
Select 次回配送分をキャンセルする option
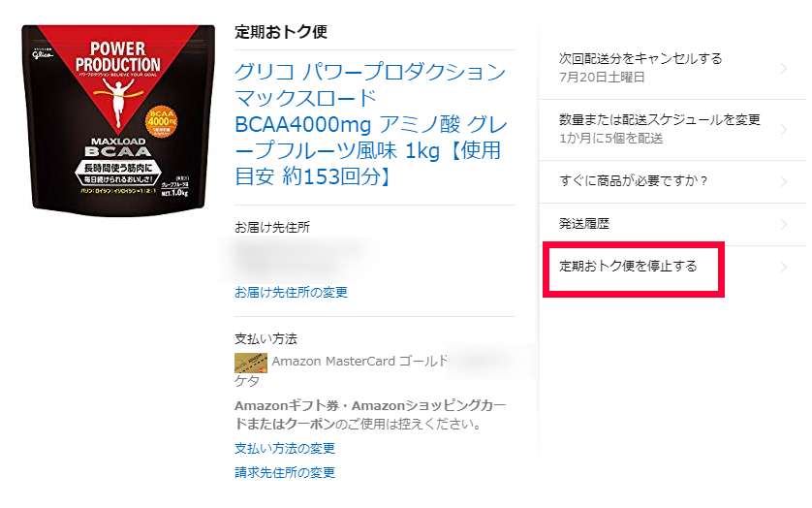(x=672, y=68)
